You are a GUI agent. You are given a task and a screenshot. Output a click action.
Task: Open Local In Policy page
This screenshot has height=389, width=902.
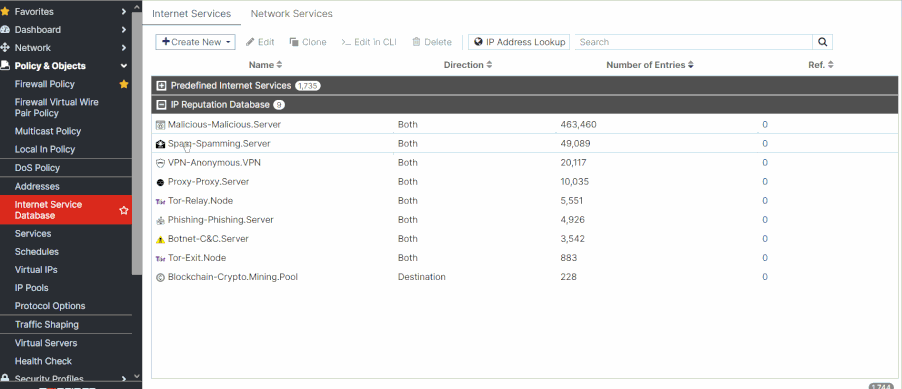point(45,149)
